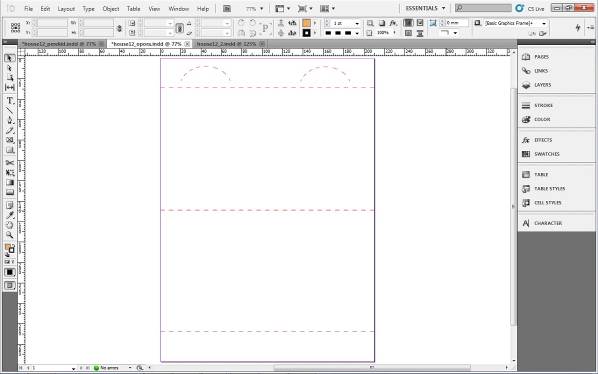Select the Type tool

[10, 101]
